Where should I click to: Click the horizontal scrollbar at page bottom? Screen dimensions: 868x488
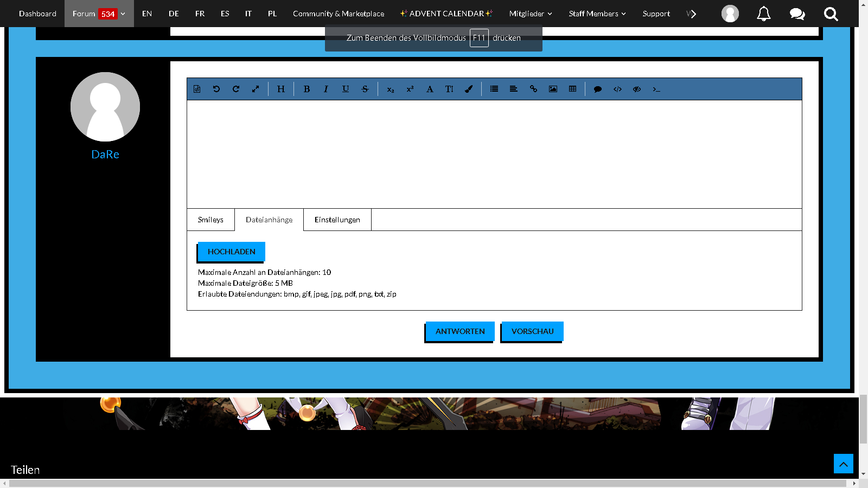coord(427,483)
